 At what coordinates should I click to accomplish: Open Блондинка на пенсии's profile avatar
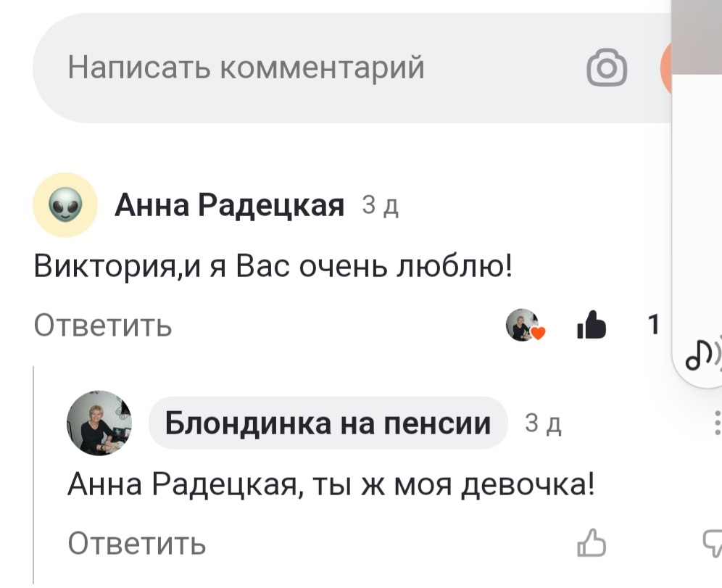pyautogui.click(x=101, y=423)
